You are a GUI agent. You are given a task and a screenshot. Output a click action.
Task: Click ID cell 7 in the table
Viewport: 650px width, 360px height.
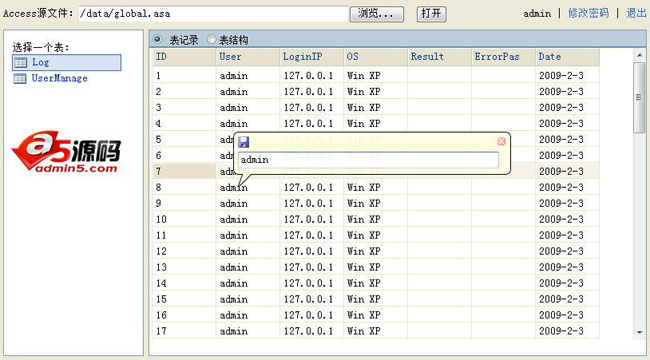click(x=184, y=171)
